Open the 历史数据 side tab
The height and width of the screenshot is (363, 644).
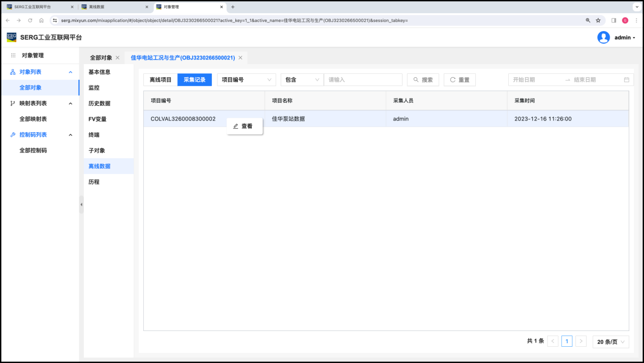click(x=99, y=103)
